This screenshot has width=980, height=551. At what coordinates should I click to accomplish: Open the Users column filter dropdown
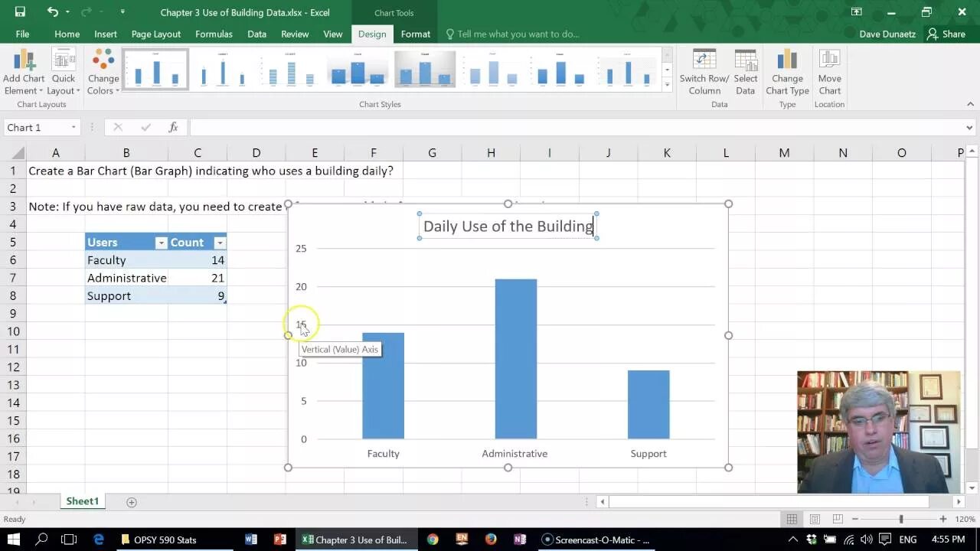[x=161, y=243]
